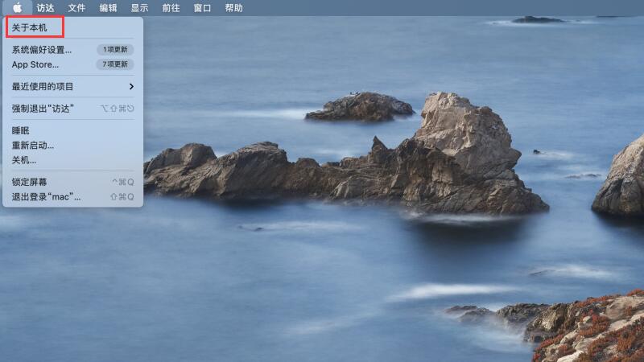Open 系统偏好设置 from Apple menu
This screenshot has height=362, width=644.
[x=42, y=50]
